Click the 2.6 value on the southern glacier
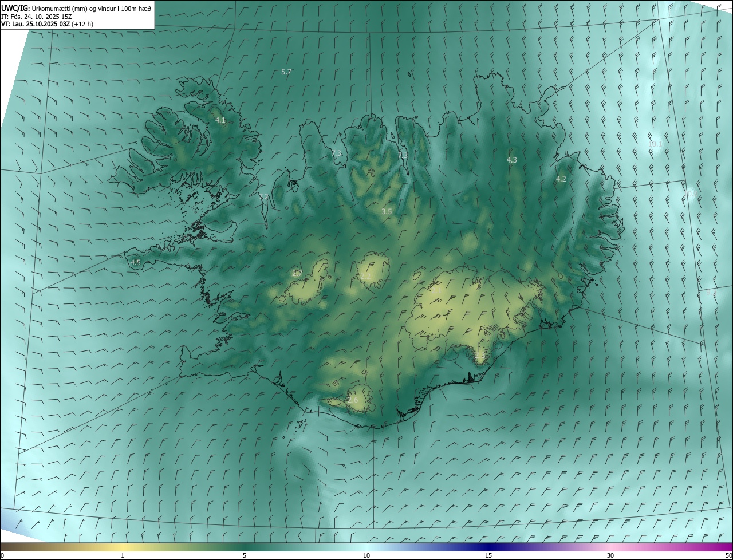 point(353,400)
